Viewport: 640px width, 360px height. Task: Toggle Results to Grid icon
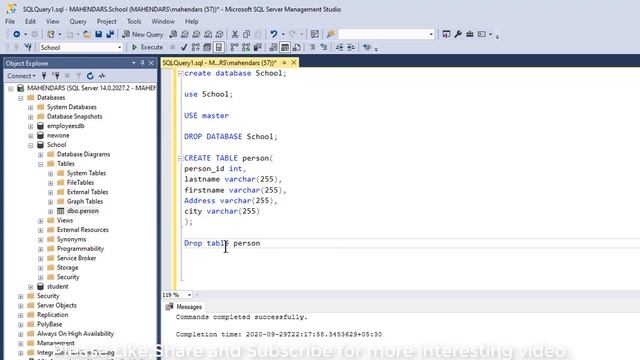tap(285, 47)
